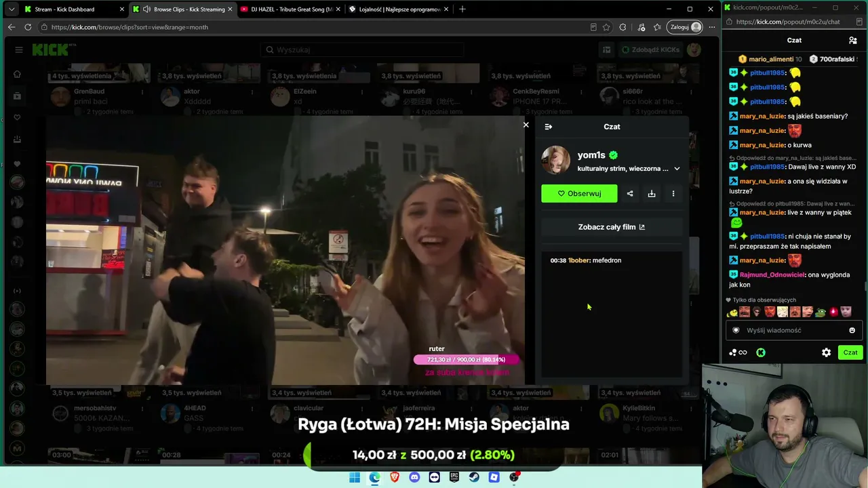The width and height of the screenshot is (868, 488).
Task: Download the clip
Action: point(652,193)
